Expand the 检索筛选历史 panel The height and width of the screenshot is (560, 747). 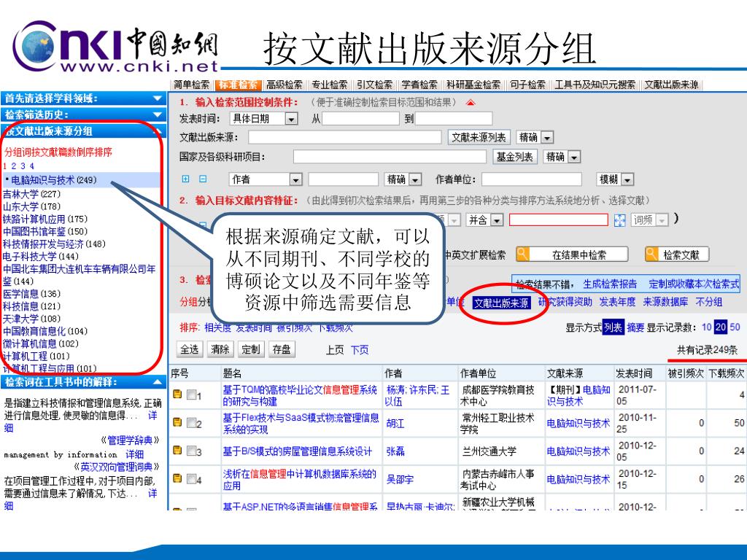pyautogui.click(x=158, y=114)
